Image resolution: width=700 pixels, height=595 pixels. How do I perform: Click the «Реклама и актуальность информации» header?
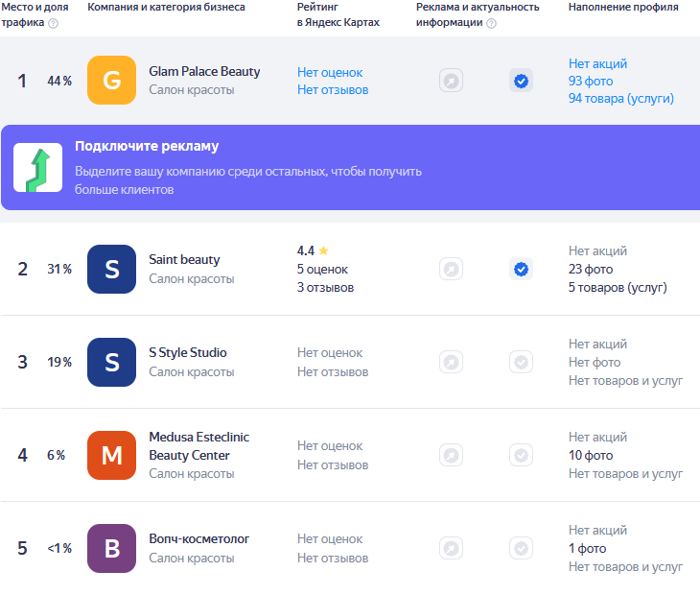478,14
